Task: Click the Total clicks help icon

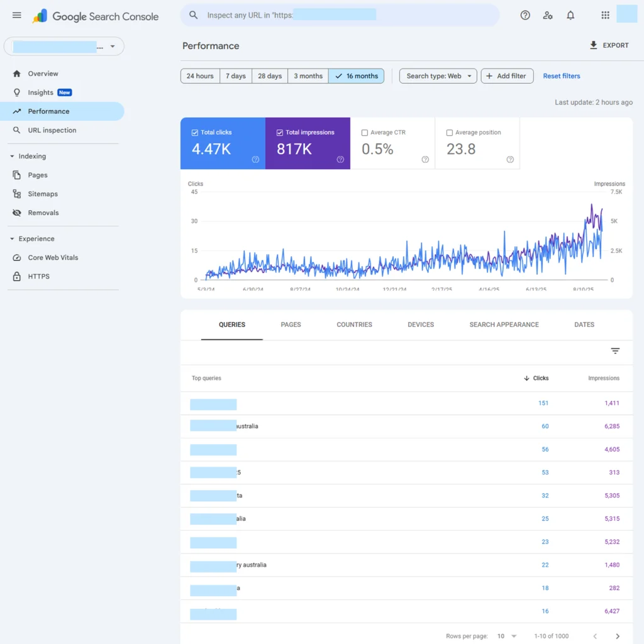Action: pyautogui.click(x=255, y=160)
